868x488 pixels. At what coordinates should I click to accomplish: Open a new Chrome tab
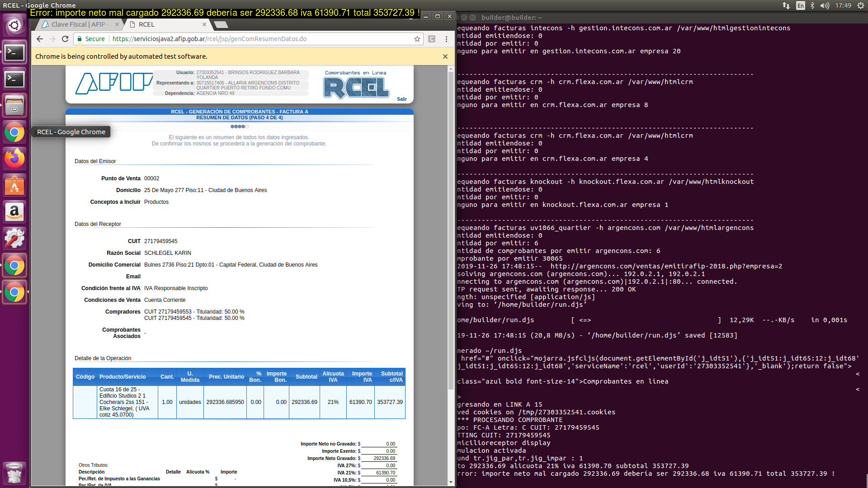[x=221, y=24]
